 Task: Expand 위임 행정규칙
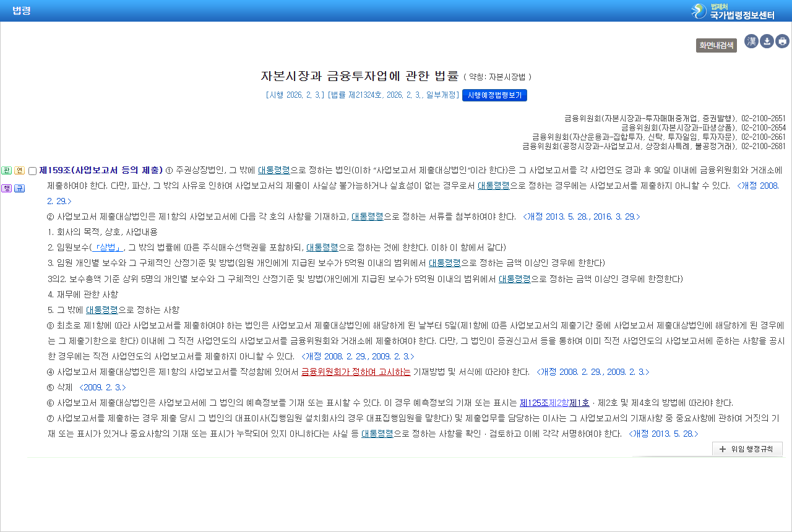pos(747,449)
